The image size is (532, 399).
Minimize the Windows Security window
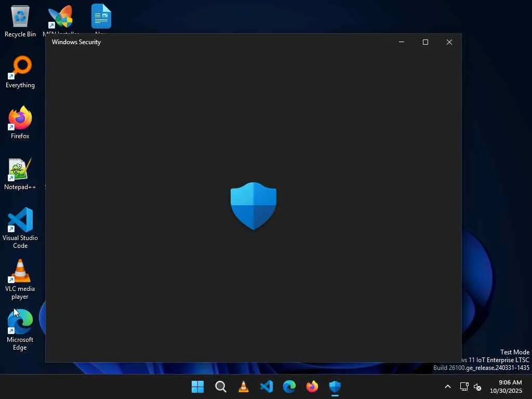coord(402,42)
